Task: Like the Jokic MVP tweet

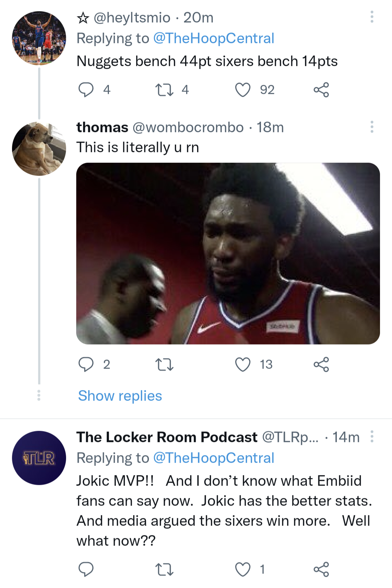Action: (x=243, y=569)
